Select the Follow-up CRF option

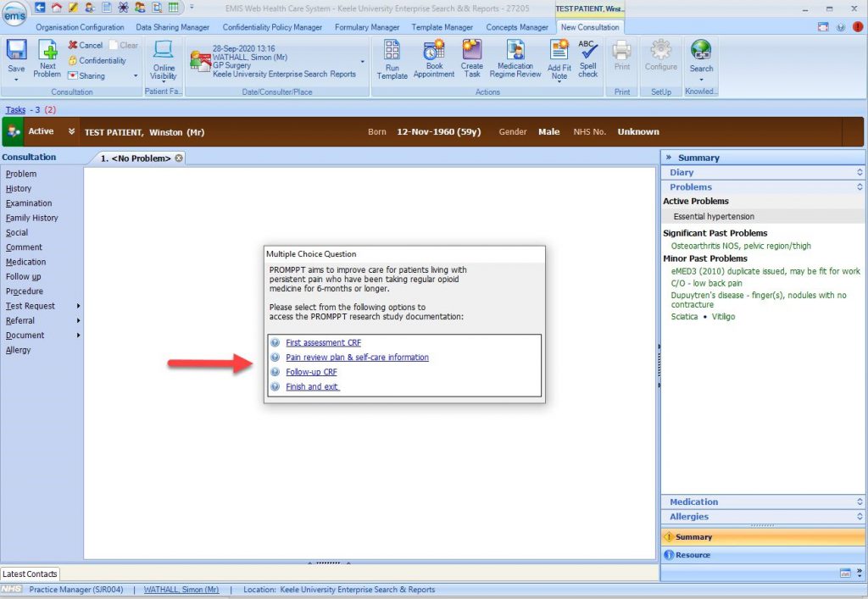(311, 372)
